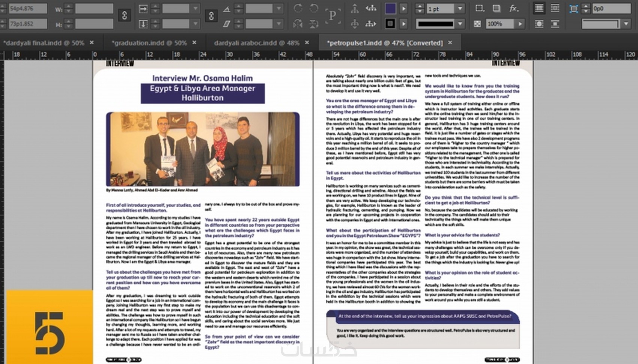Click the Rotation Angle icon
The width and height of the screenshot is (638, 364).
coord(226,9)
